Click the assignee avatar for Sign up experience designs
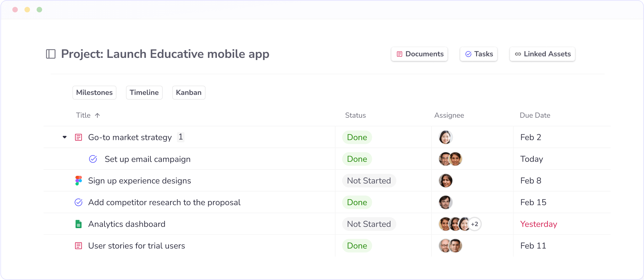The image size is (644, 280). [446, 181]
